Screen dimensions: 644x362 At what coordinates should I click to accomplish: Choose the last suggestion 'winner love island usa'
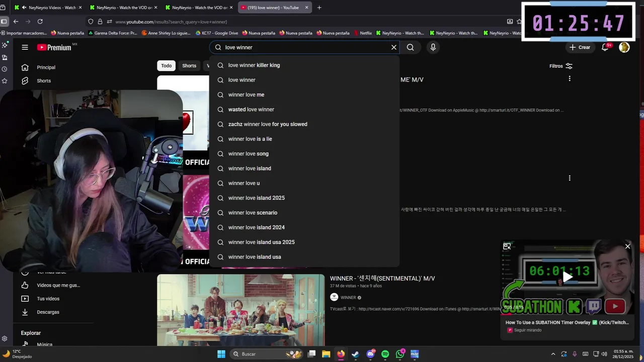(x=304, y=257)
